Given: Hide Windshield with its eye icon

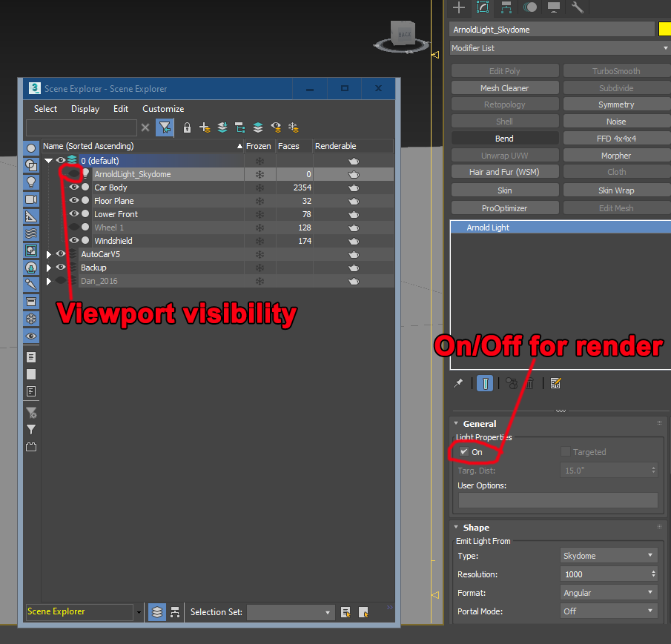Looking at the screenshot, I should (74, 240).
